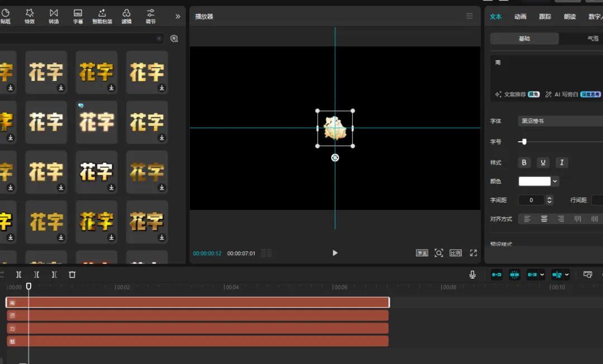Image resolution: width=603 pixels, height=364 pixels.
Task: Switch to the 文本 text tab
Action: 496,17
